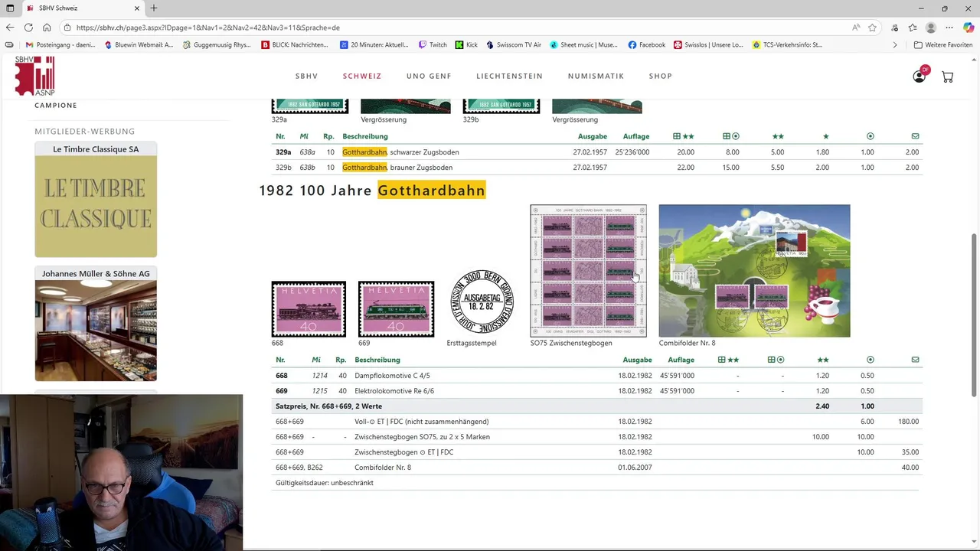Open the NUMISMATIK menu item
This screenshot has width=980, height=551.
click(596, 77)
